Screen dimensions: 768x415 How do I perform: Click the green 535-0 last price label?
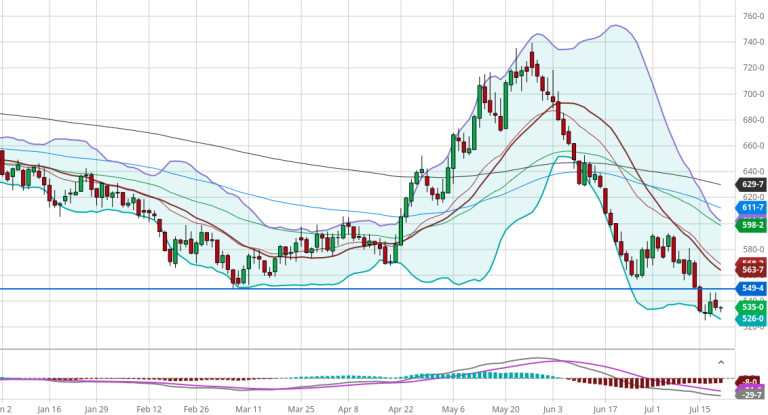pyautogui.click(x=750, y=307)
